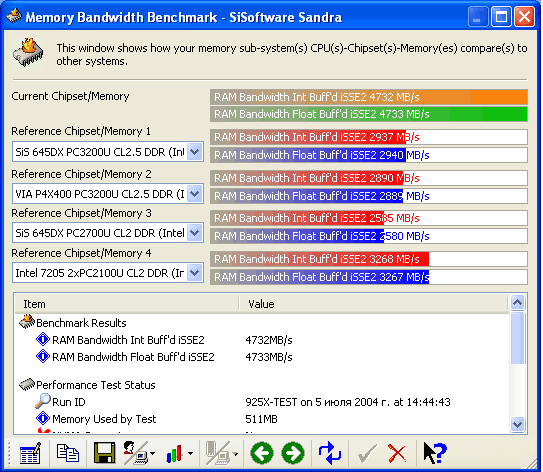This screenshot has width=543, height=472.
Task: Click the What's This help cursor icon
Action: 435,453
